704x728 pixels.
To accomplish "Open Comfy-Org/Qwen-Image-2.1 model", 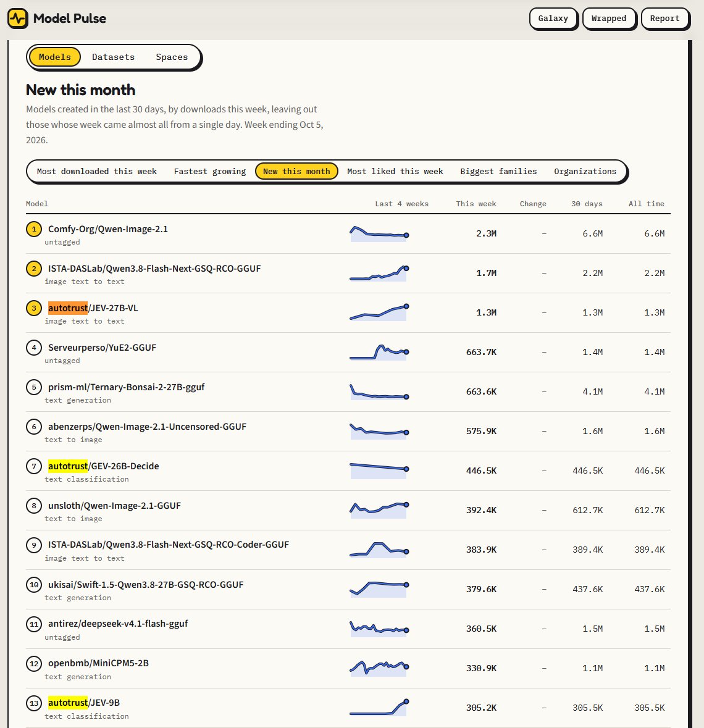I will 107,229.
